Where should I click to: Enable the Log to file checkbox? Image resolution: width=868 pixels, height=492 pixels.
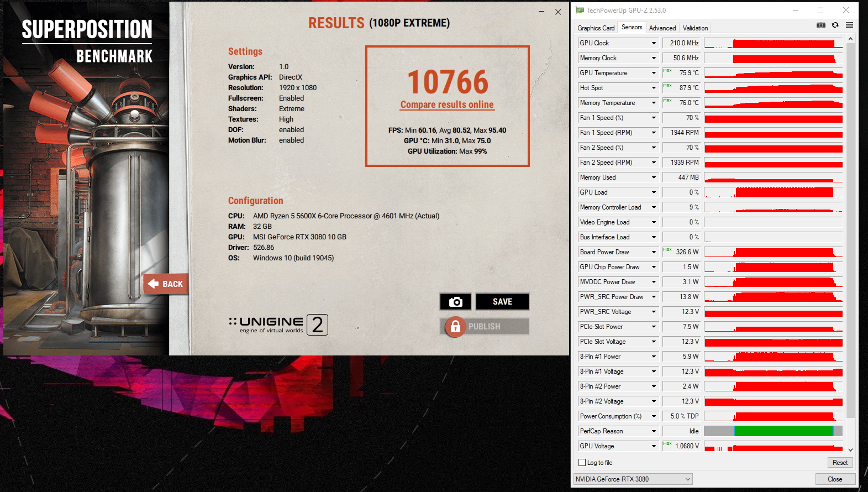pos(582,463)
